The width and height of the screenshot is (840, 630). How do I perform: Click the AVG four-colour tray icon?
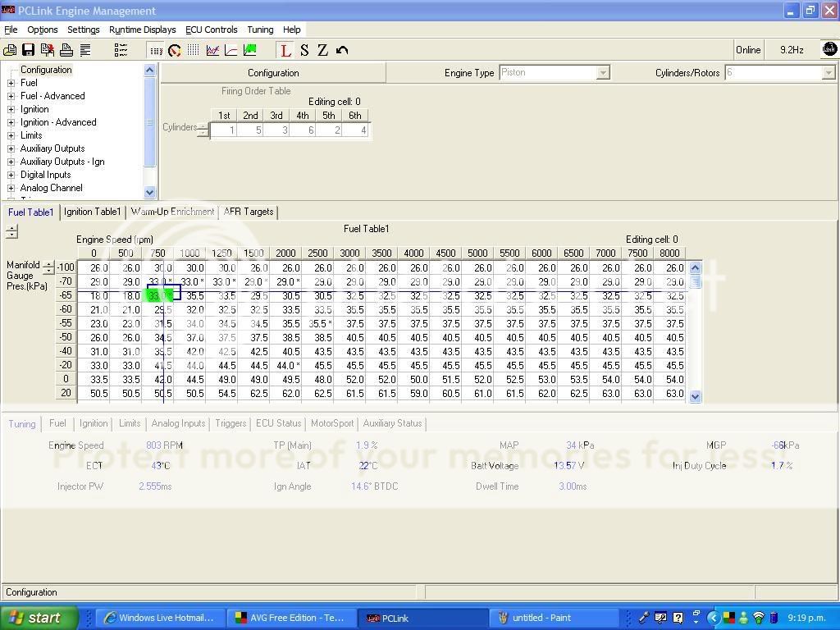click(729, 618)
